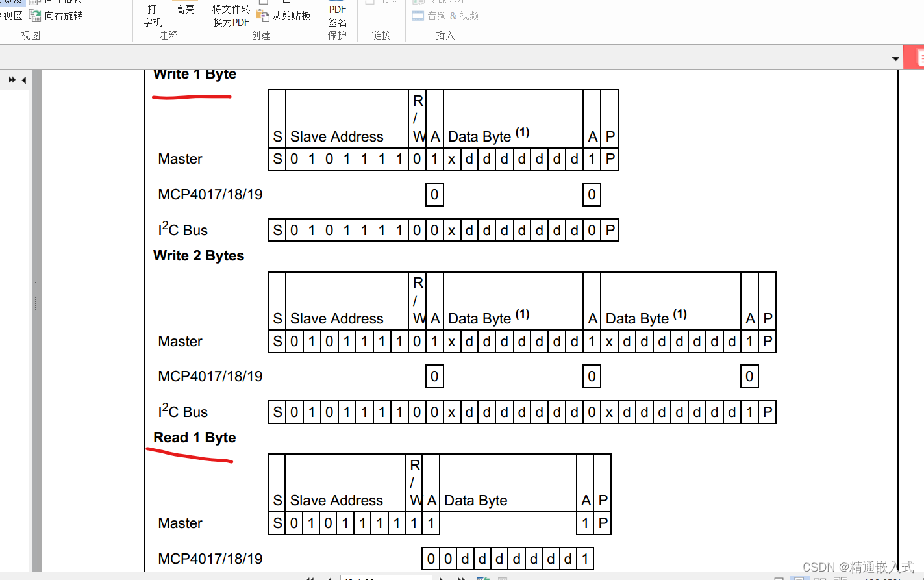The width and height of the screenshot is (924, 580).
Task: Open Convert File to PDF (将文件转换为PDF)
Action: (231, 16)
